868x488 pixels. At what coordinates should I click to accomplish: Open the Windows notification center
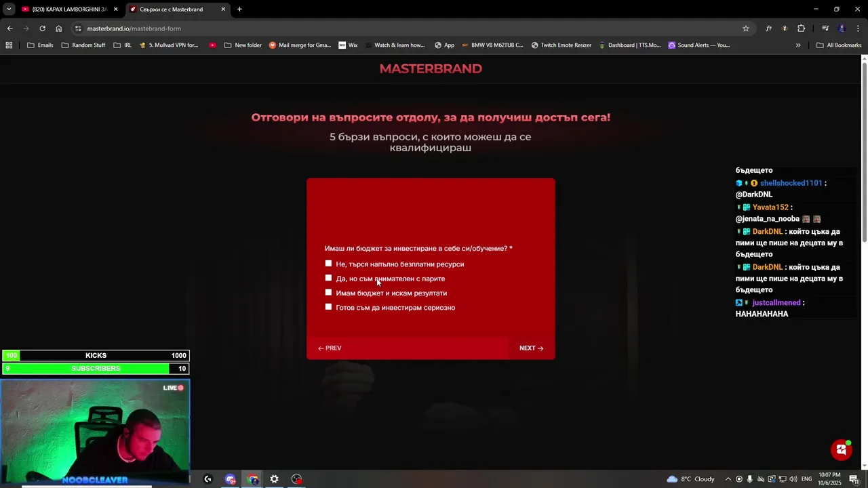[x=854, y=479]
